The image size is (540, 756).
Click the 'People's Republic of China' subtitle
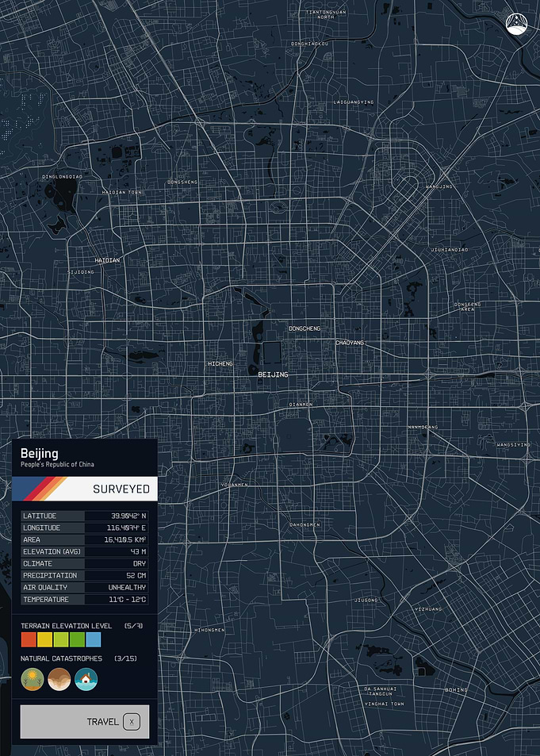pyautogui.click(x=57, y=464)
